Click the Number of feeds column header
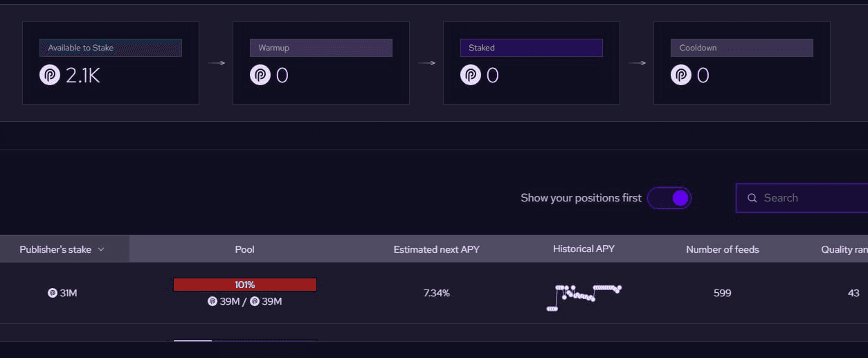This screenshot has width=868, height=358. click(x=722, y=249)
